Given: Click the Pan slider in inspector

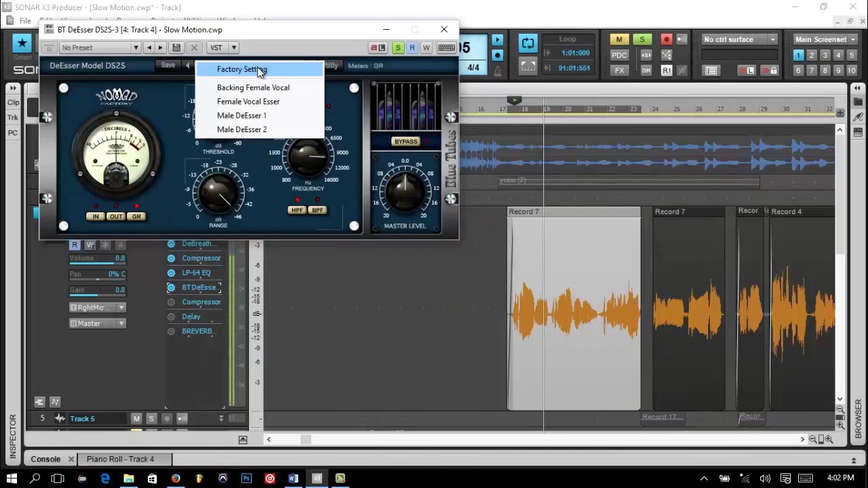Looking at the screenshot, I should pos(97,274).
